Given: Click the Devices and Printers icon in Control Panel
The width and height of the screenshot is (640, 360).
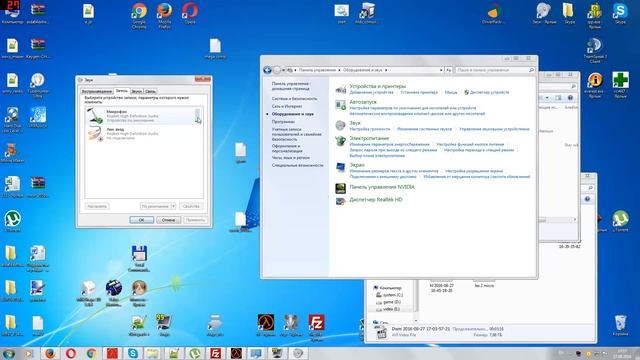Looking at the screenshot, I should [340, 89].
